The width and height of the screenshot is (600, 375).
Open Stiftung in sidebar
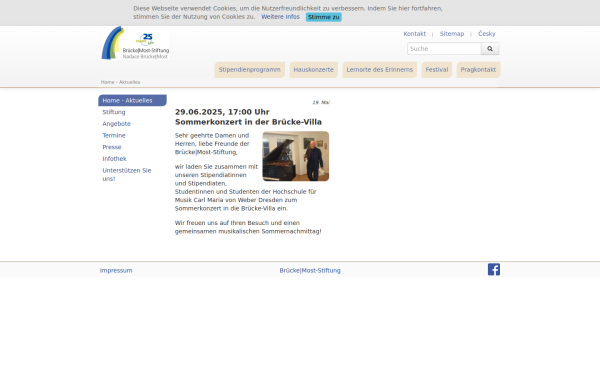click(114, 112)
